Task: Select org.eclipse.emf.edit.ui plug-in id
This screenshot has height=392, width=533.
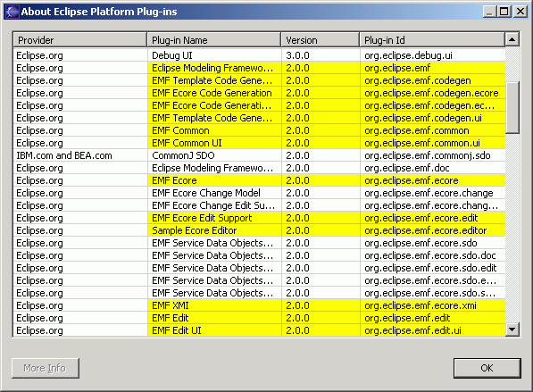Action: tap(432, 330)
